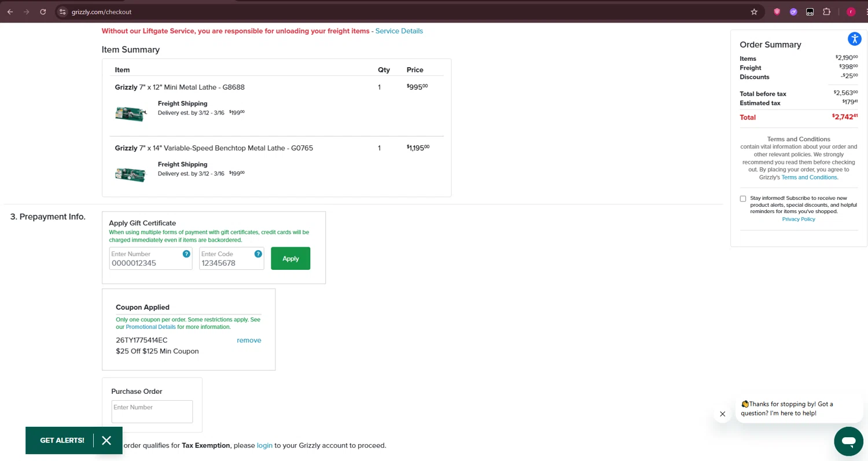Open the glasses-shaped extension icon
The height and width of the screenshot is (461, 868).
coord(810,12)
